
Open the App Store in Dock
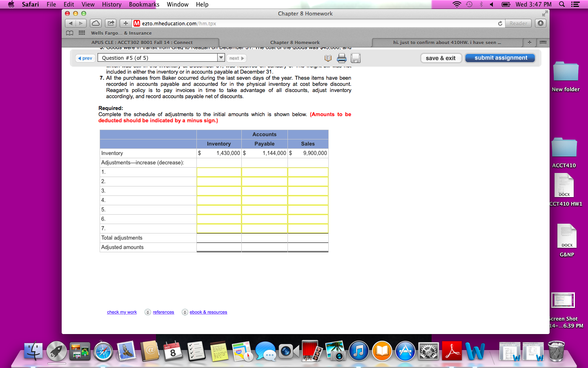pyautogui.click(x=405, y=351)
